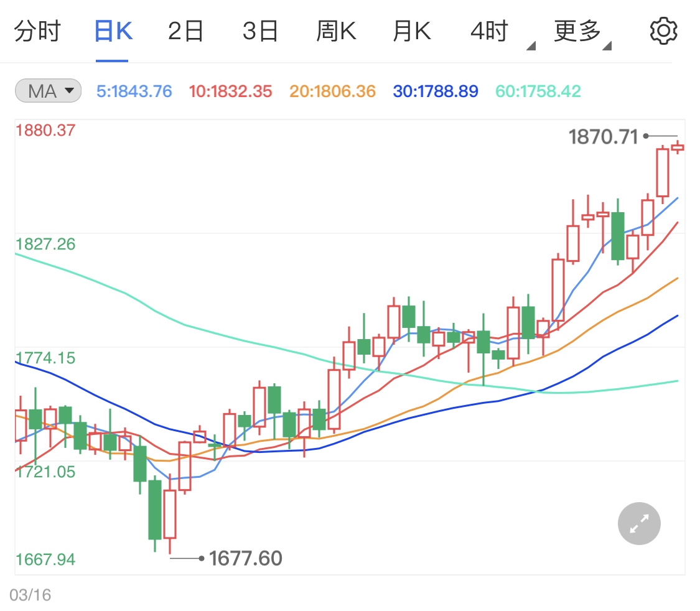Click the 1870.71 high price label
Image resolution: width=700 pixels, height=611 pixels.
[x=603, y=136]
